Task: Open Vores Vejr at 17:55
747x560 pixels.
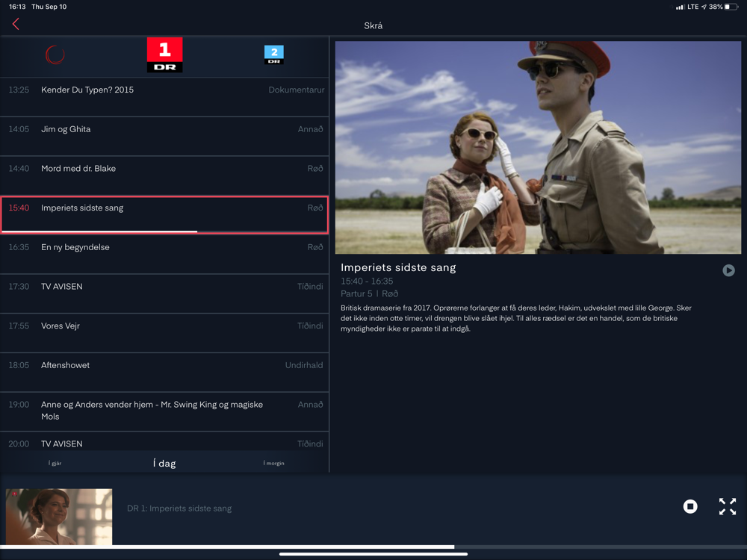Action: pyautogui.click(x=164, y=333)
